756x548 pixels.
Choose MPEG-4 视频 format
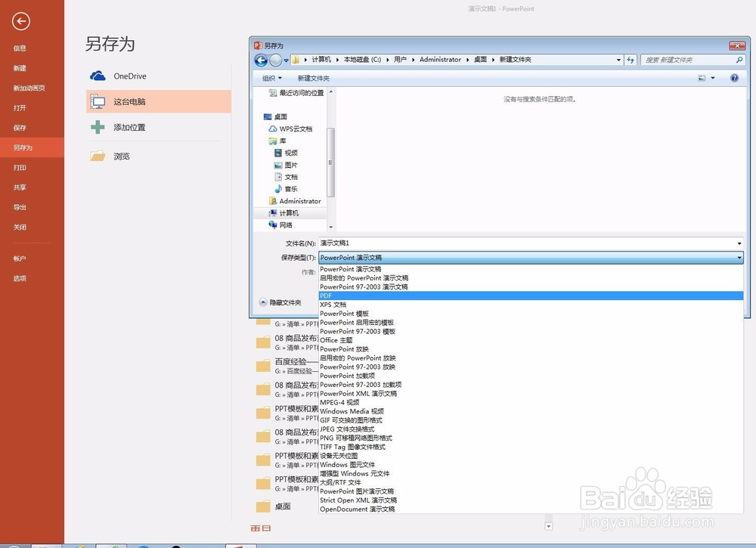tap(531, 402)
